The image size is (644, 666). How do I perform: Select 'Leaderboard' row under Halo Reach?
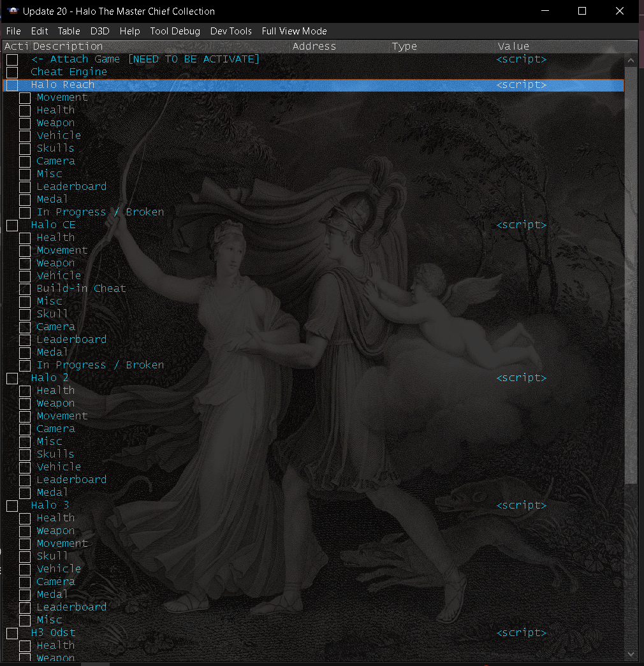[71, 187]
